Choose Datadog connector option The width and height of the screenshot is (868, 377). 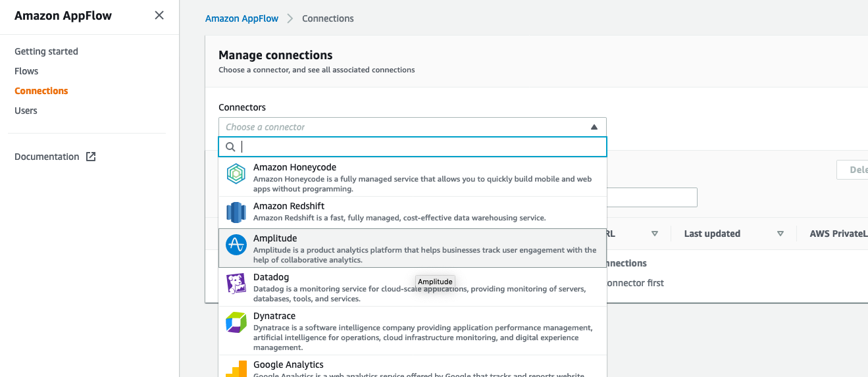pos(413,287)
